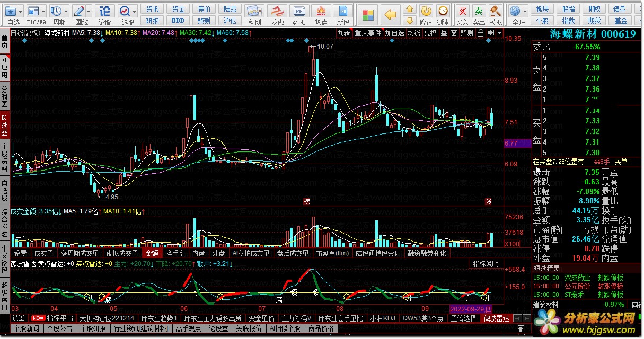Screen dimensions: 644x339
Task: Switch to the 换手率 tab
Action: click(175, 253)
